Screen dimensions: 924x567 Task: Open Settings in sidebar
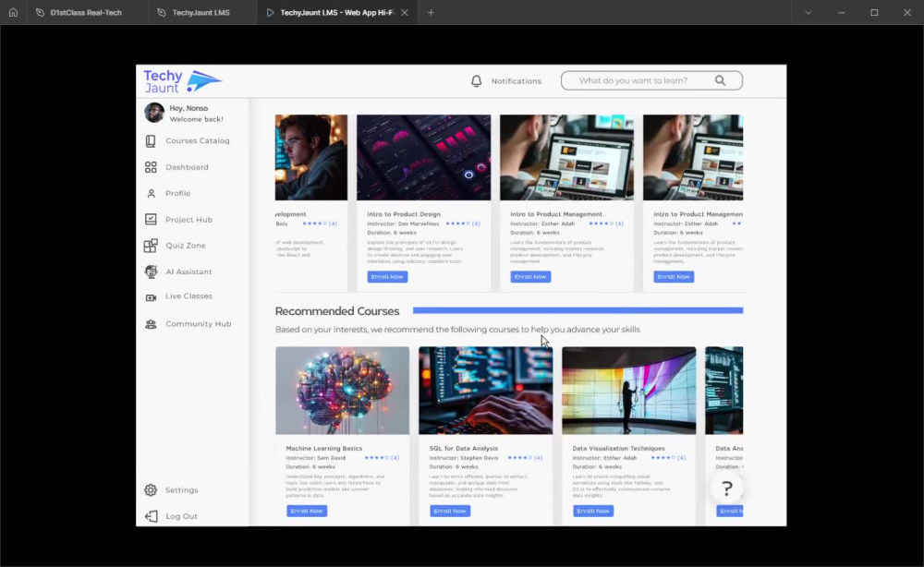point(181,489)
